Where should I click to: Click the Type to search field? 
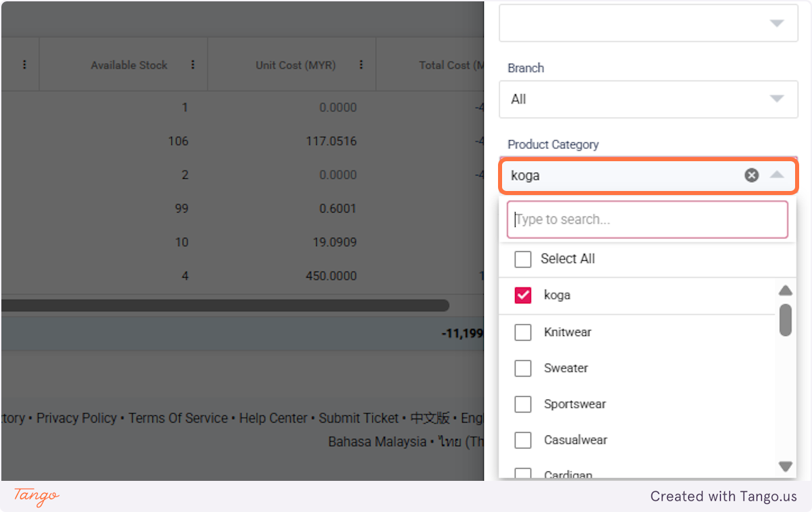pos(648,219)
